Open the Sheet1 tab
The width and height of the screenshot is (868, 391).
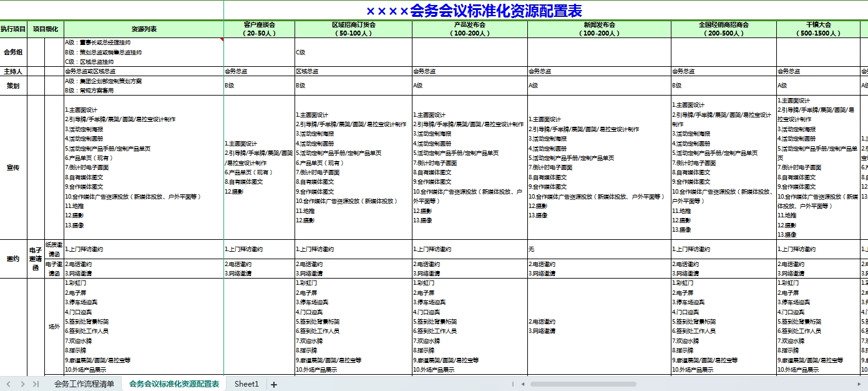tap(246, 384)
